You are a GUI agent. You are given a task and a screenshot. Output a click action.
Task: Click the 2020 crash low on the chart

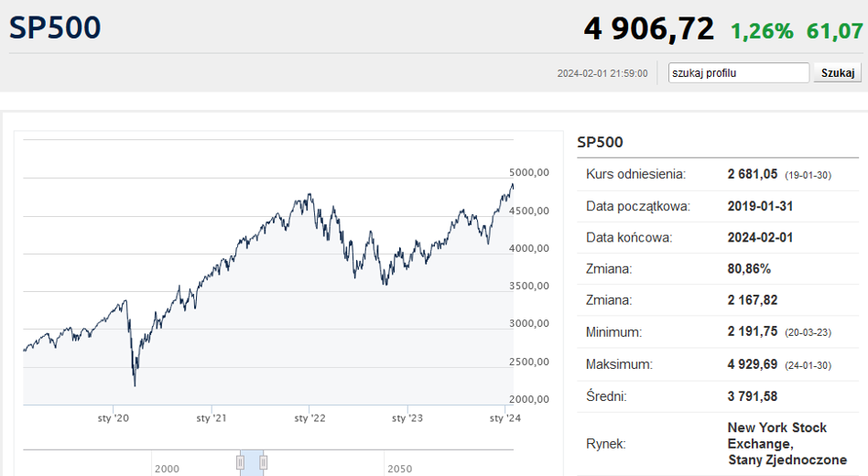click(x=135, y=385)
